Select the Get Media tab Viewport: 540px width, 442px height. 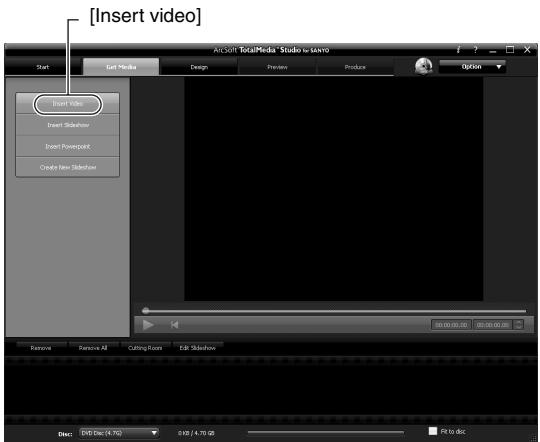(x=121, y=67)
